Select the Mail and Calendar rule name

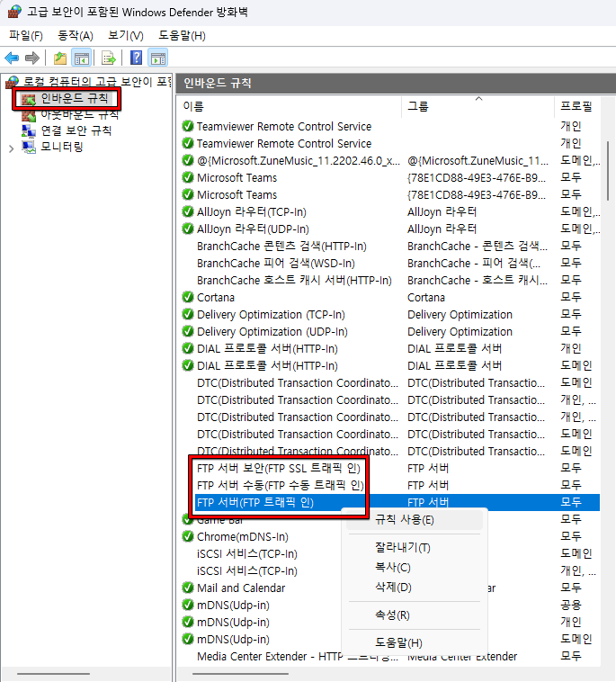click(x=241, y=588)
